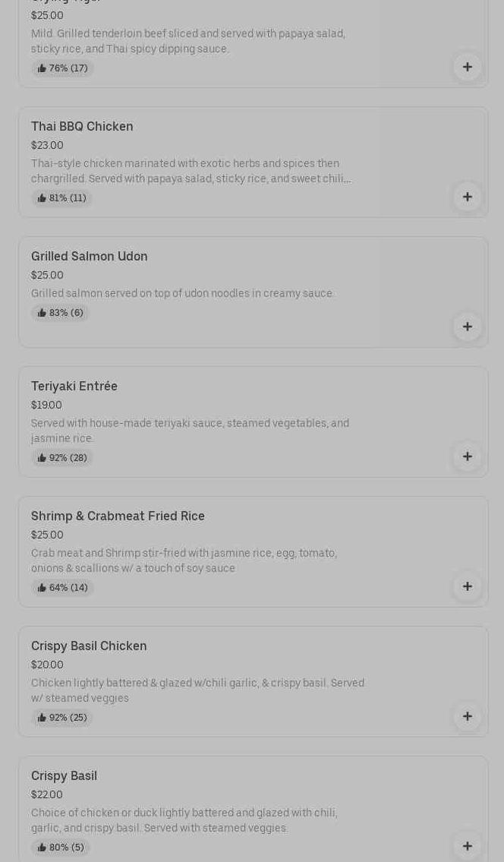Open the Thai BBQ Chicken item title
This screenshot has height=862, width=504.
82,127
